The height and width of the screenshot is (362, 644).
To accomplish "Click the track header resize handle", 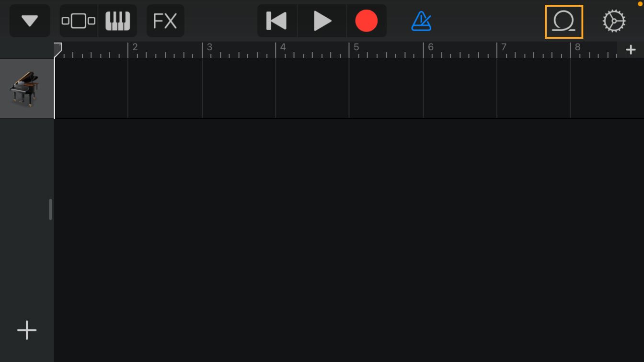I will [50, 210].
